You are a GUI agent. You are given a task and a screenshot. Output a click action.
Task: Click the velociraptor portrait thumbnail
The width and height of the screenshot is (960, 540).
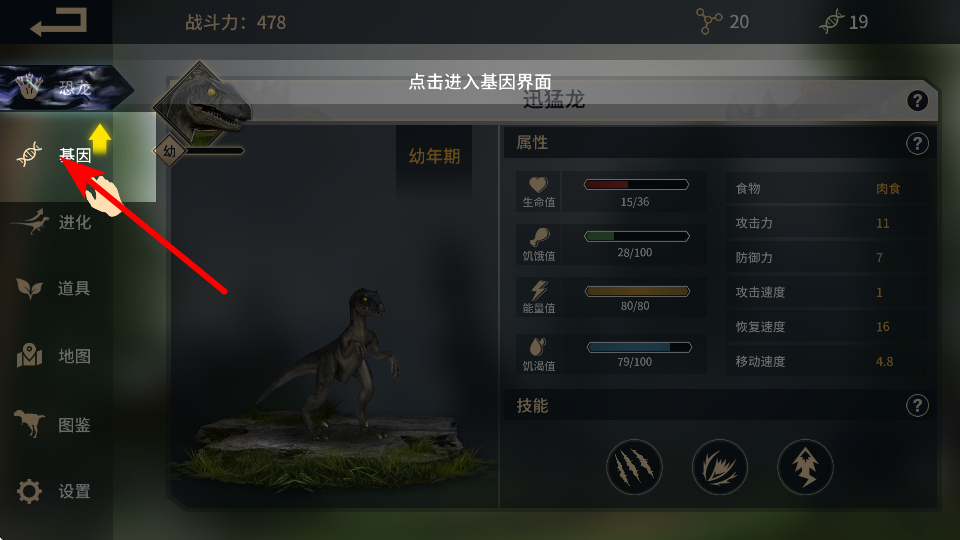(202, 105)
